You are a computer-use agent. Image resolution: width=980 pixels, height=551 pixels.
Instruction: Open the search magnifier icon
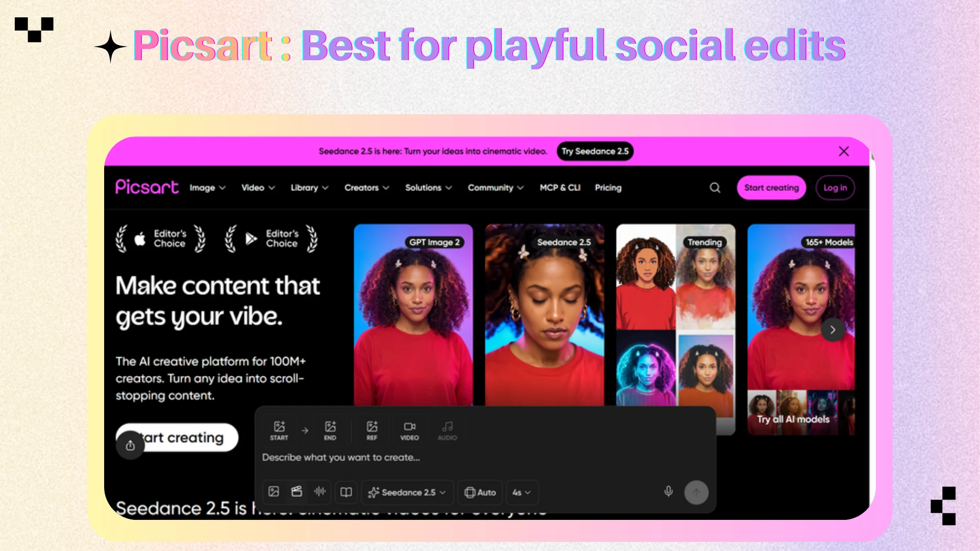point(715,188)
